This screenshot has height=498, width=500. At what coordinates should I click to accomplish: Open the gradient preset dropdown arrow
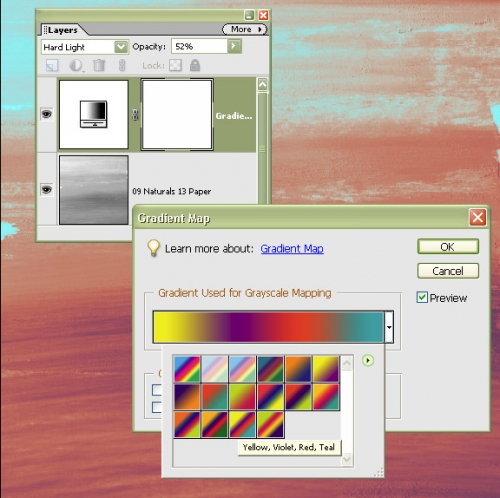pyautogui.click(x=389, y=327)
